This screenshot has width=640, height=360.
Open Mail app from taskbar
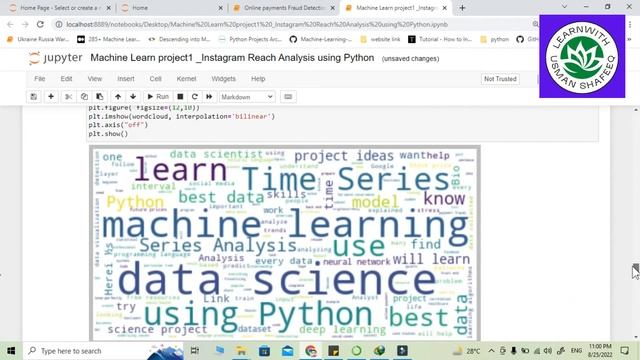click(288, 351)
